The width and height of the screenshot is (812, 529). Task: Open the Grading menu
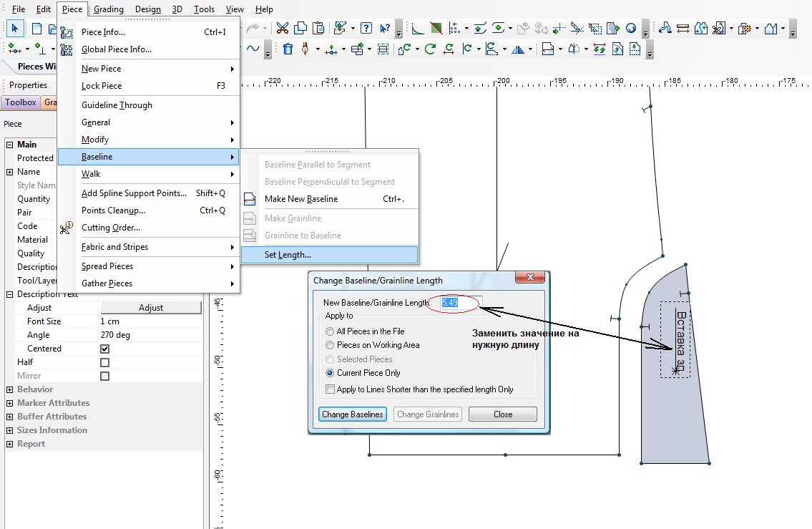pos(108,9)
